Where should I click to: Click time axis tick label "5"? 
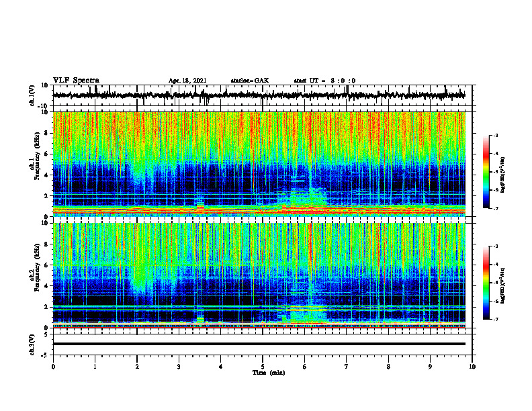tap(263, 367)
